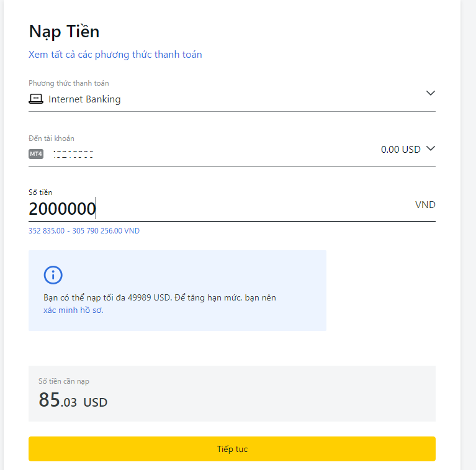
Task: Click the VND currency label
Action: 425,205
